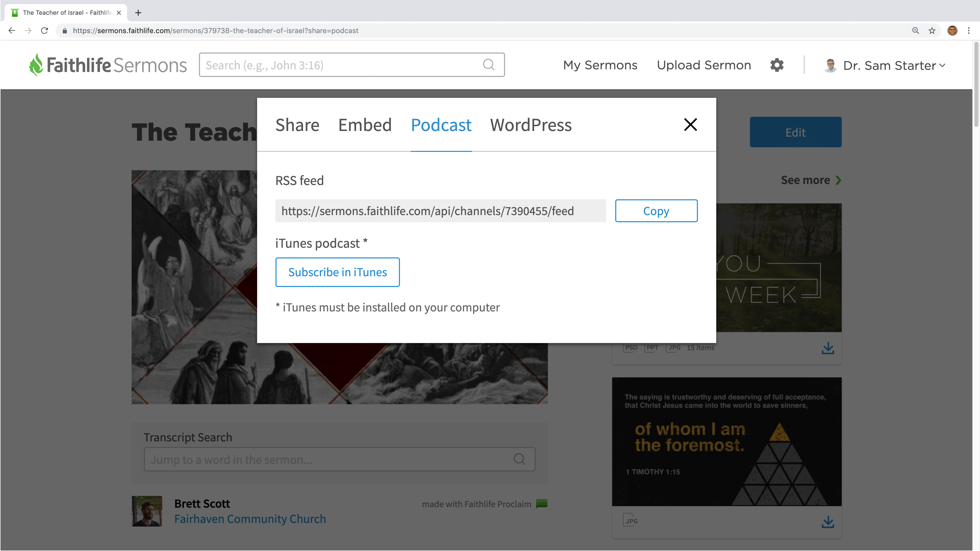Viewport: 980px width, 551px height.
Task: Switch to the Embed tab
Action: [365, 125]
